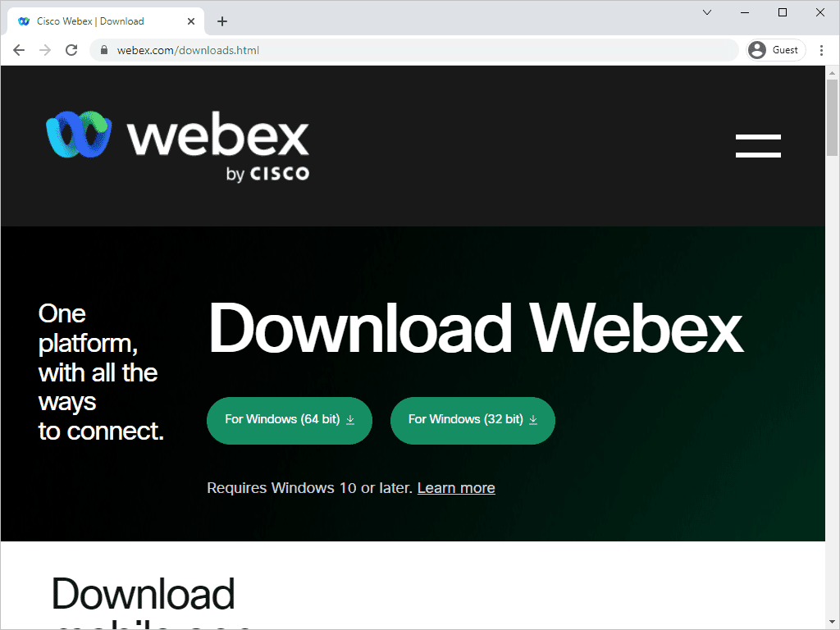Click the padlock site security icon
Screen dimensions: 840x630
coord(103,49)
